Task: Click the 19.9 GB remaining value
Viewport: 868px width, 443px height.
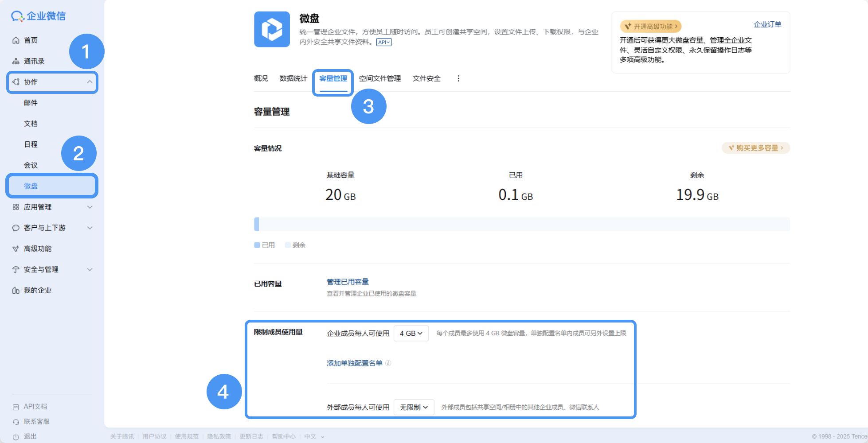Action: [697, 195]
